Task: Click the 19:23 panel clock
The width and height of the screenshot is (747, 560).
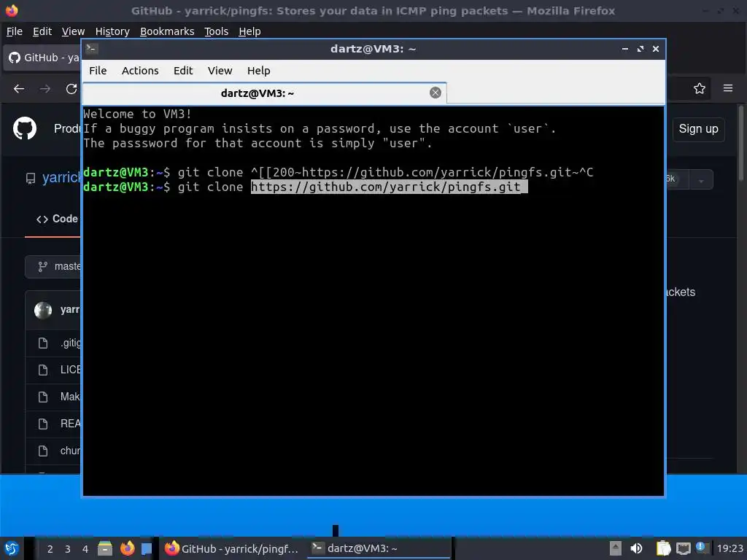Action: pos(729,548)
